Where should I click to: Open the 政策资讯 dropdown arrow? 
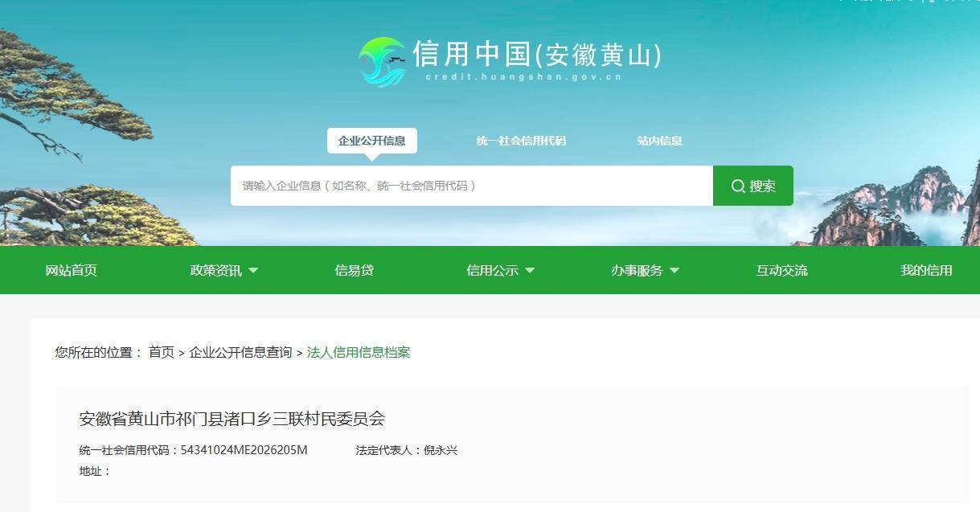point(253,271)
